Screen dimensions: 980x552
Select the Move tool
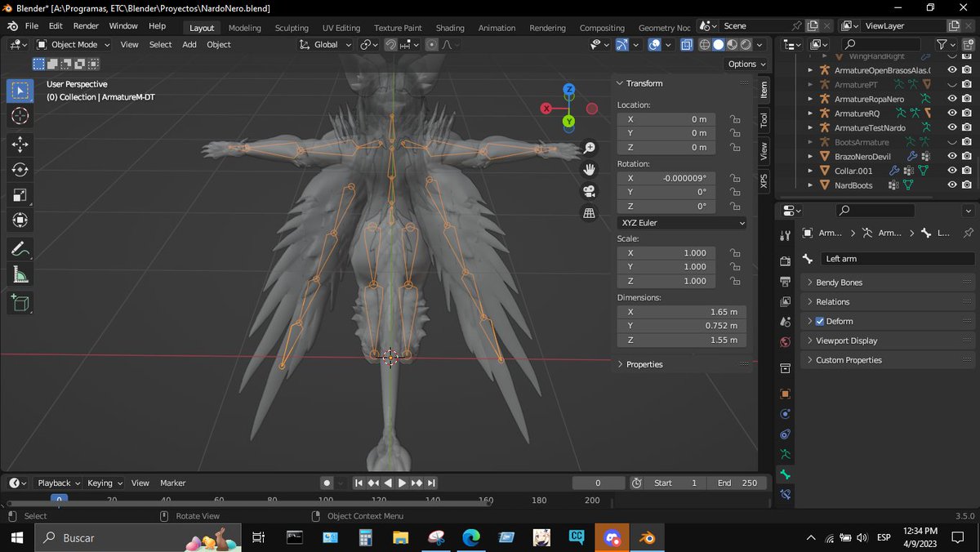point(20,145)
